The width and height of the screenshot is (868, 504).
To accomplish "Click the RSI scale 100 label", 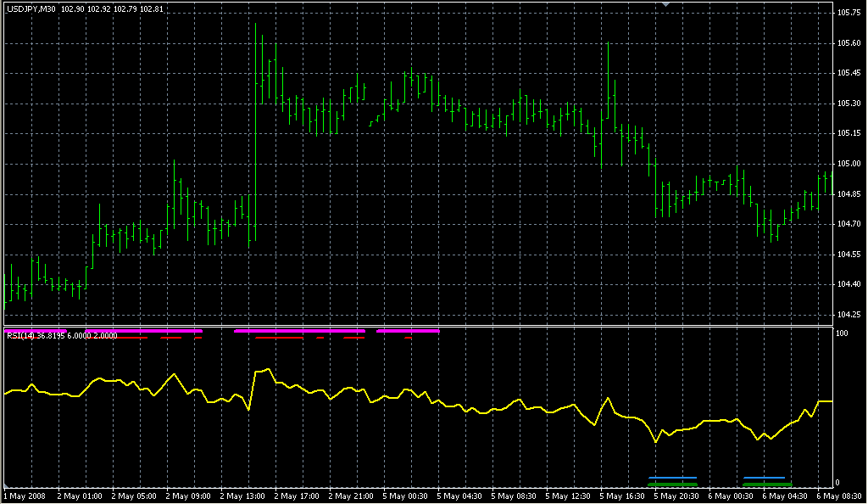I will tap(843, 333).
